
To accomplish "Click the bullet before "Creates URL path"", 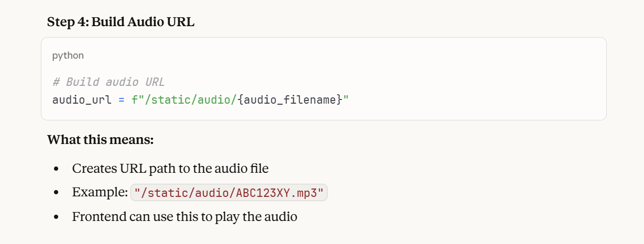I will tap(56, 169).
